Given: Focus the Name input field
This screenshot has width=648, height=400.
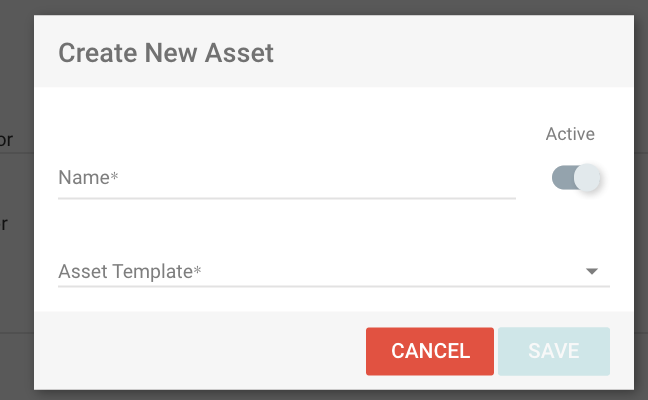Looking at the screenshot, I should coord(287,178).
